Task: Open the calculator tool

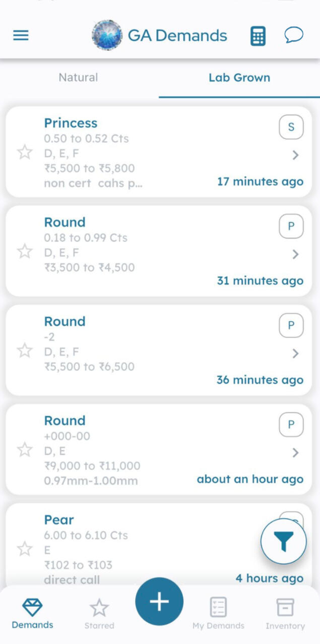Action: (258, 36)
